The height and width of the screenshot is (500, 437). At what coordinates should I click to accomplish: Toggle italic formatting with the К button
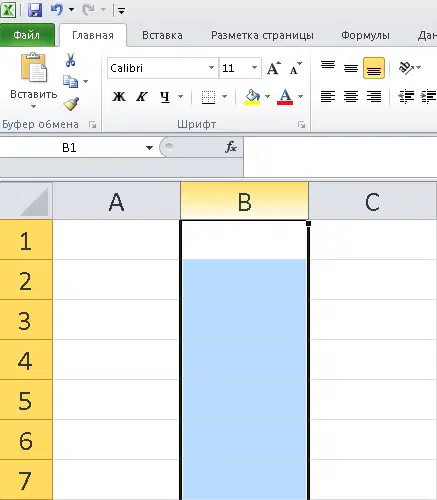(x=142, y=97)
